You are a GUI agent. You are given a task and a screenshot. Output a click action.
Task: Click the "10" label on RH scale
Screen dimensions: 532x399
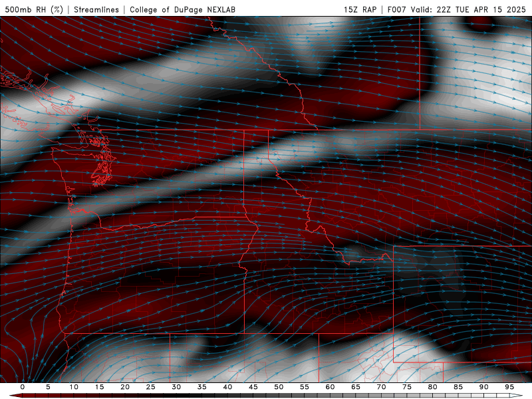(74, 387)
